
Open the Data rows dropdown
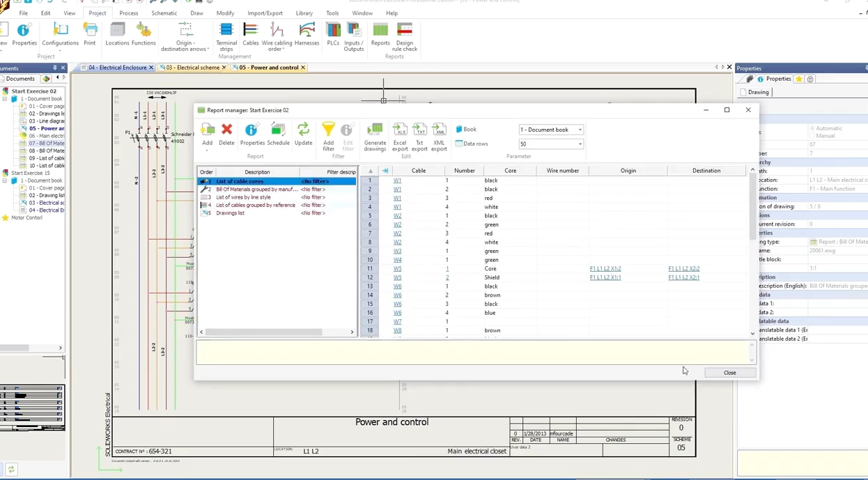click(550, 144)
